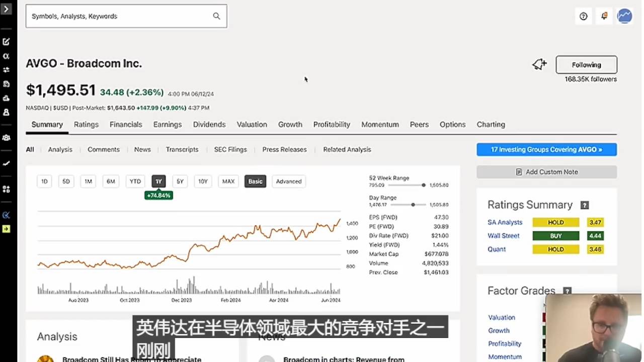Filter feed by Related Analysis
The height and width of the screenshot is (362, 644).
coord(347,149)
